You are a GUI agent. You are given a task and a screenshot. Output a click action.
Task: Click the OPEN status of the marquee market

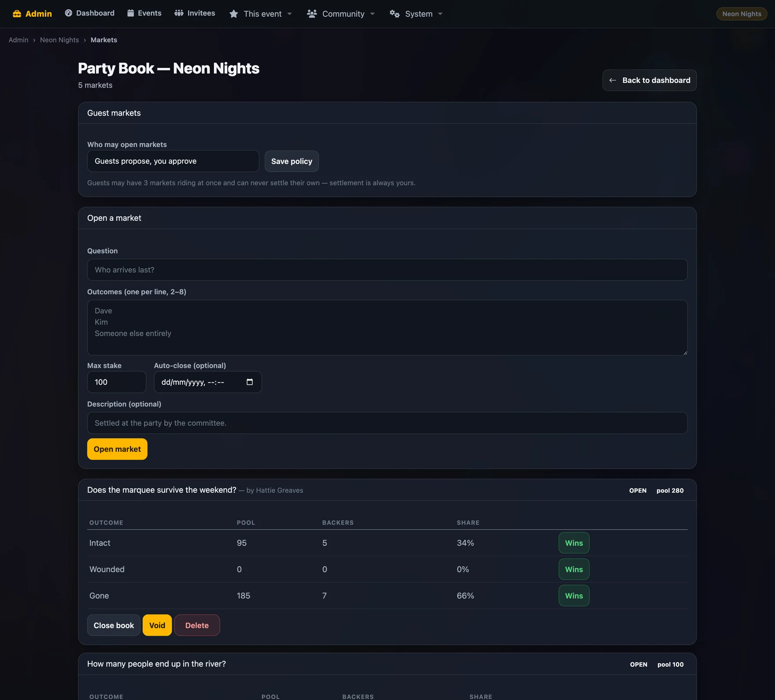(x=638, y=490)
